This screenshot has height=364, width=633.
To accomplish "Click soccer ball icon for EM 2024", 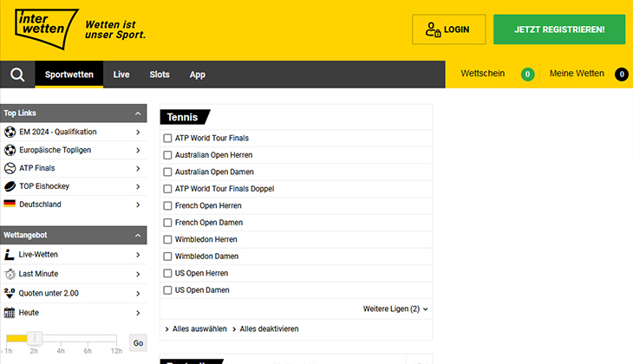I will [x=10, y=132].
